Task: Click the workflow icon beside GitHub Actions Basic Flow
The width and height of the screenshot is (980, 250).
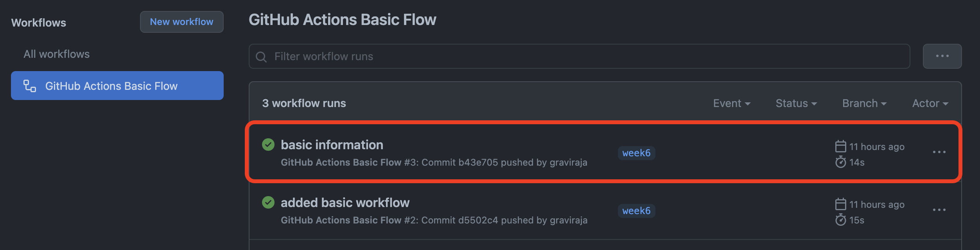Action: pyautogui.click(x=30, y=86)
